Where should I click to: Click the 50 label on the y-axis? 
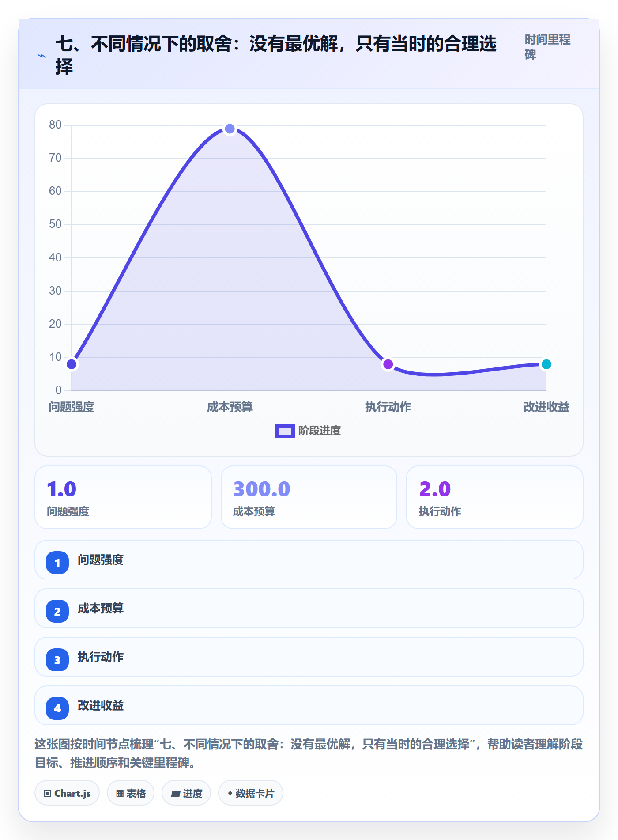click(x=55, y=224)
